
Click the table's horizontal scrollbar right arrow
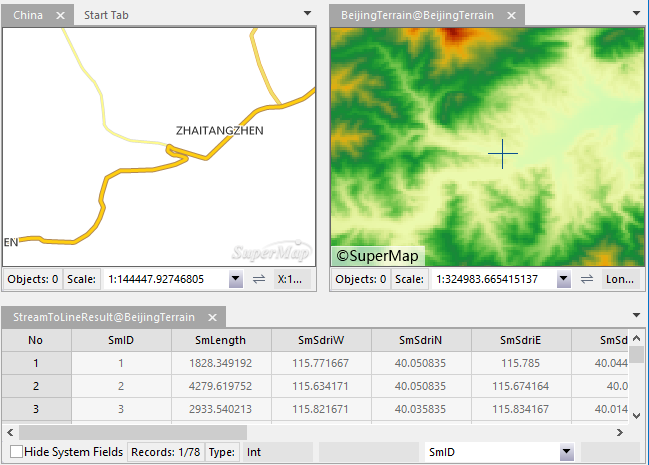[x=622, y=432]
